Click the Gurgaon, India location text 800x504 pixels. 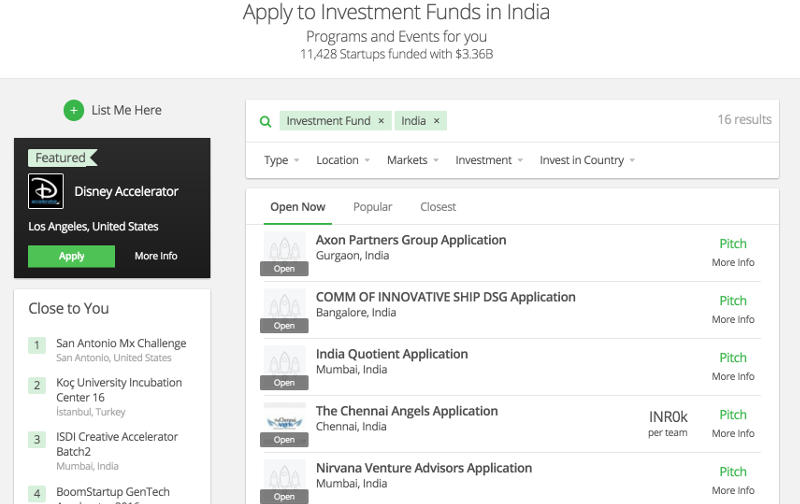coord(352,256)
